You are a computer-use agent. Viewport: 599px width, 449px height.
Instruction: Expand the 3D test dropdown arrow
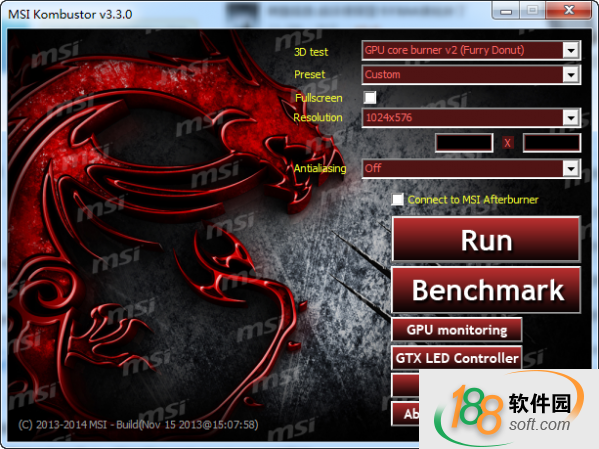click(x=571, y=50)
